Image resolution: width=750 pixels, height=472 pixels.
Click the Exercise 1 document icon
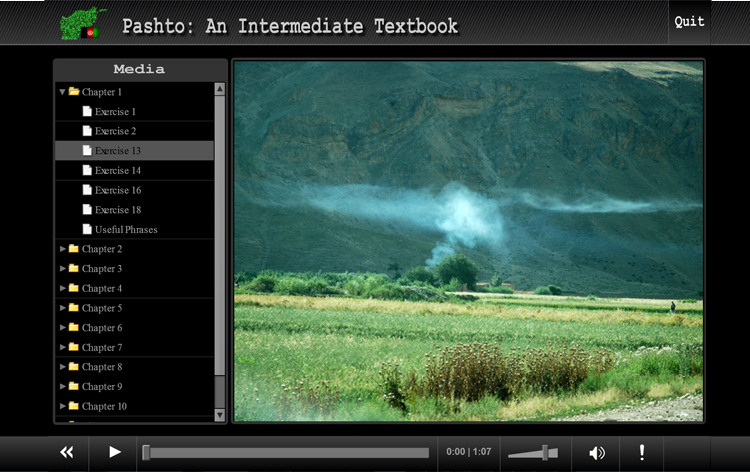87,111
